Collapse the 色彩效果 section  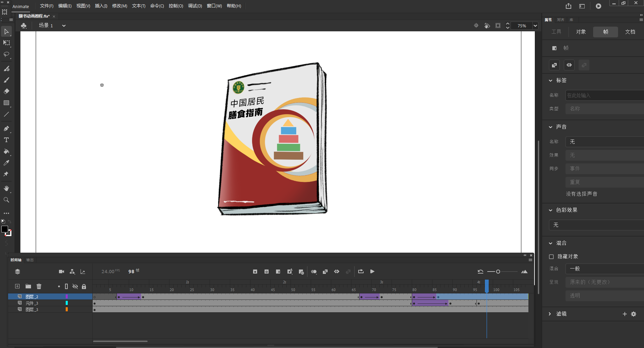(551, 210)
